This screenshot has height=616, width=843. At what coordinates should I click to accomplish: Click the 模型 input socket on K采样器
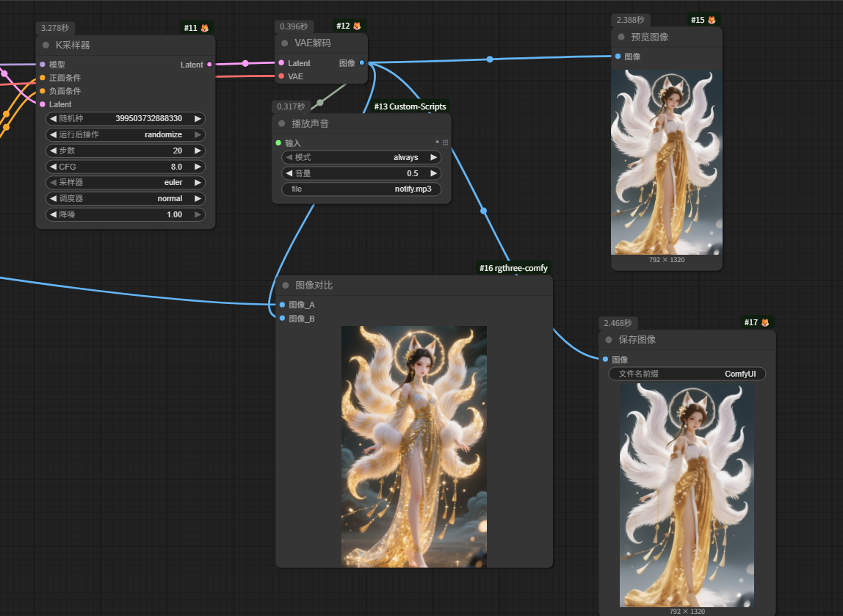(x=43, y=65)
